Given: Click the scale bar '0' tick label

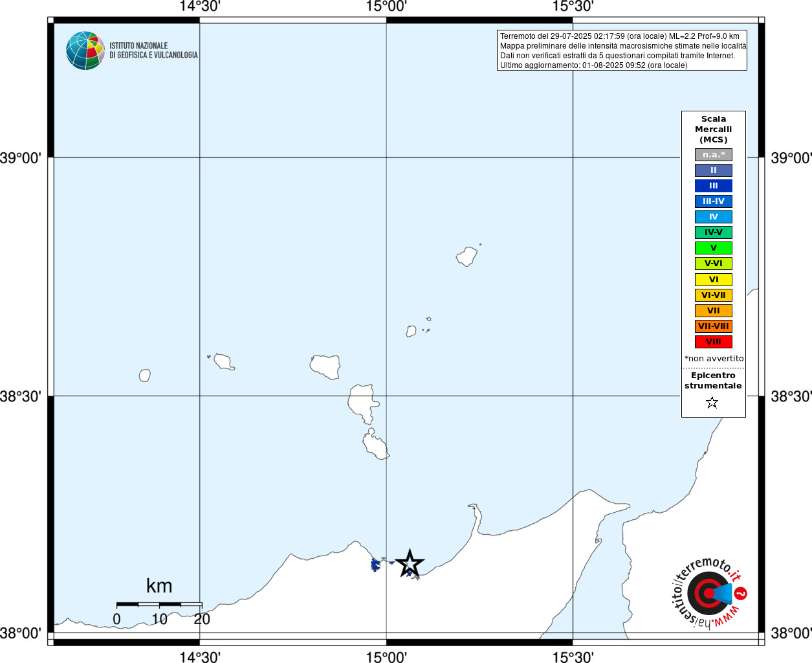Looking at the screenshot, I should click(116, 619).
